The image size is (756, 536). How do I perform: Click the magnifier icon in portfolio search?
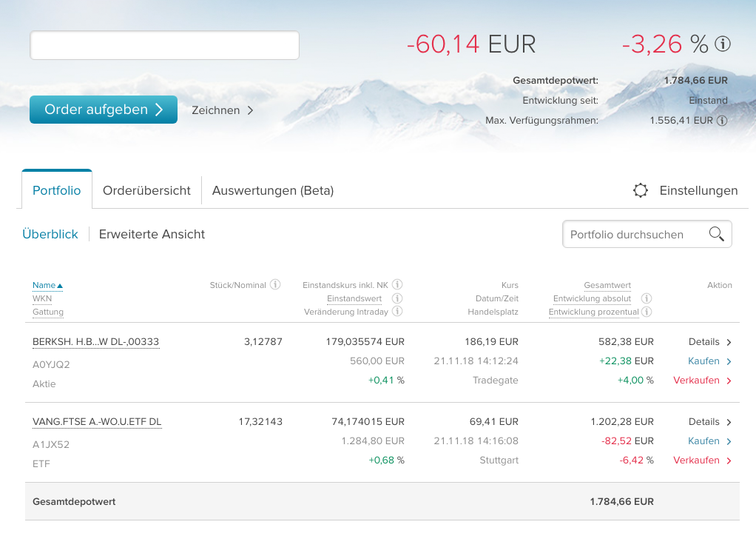pos(717,234)
